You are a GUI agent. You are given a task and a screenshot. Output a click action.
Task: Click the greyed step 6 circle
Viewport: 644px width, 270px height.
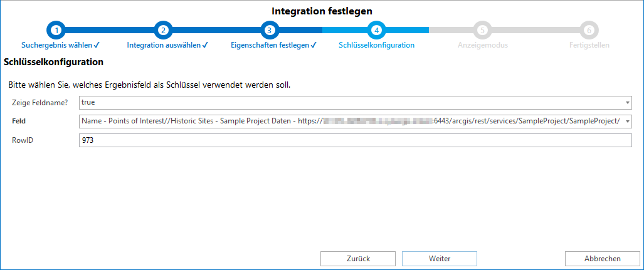click(x=589, y=29)
